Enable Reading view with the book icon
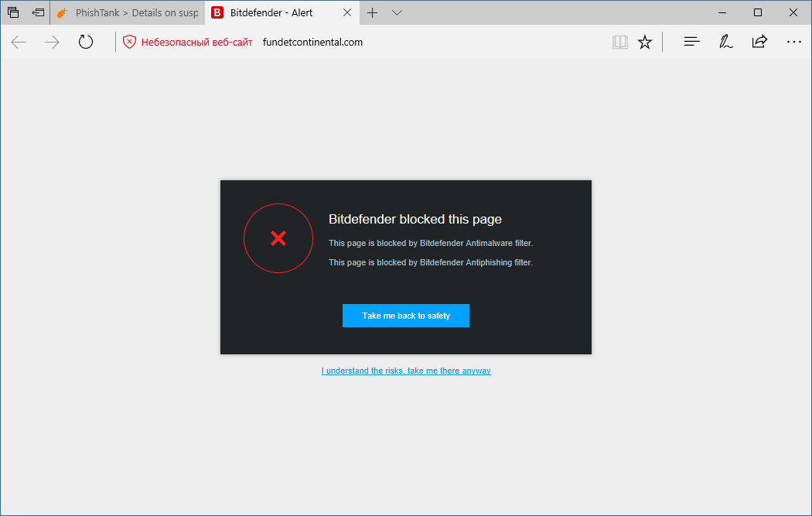This screenshot has width=812, height=516. 620,42
